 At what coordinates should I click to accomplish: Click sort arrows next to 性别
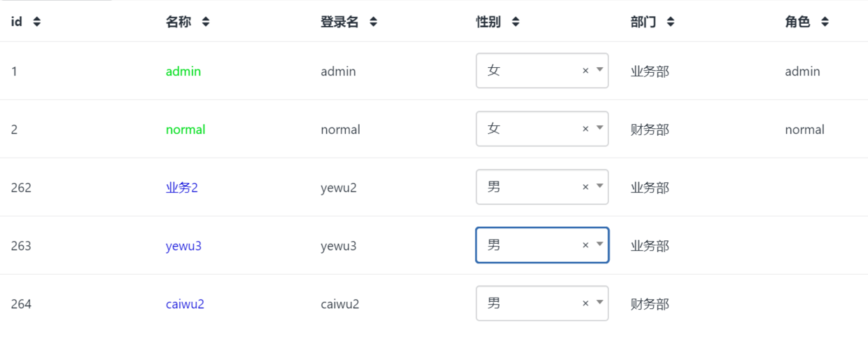pos(516,22)
